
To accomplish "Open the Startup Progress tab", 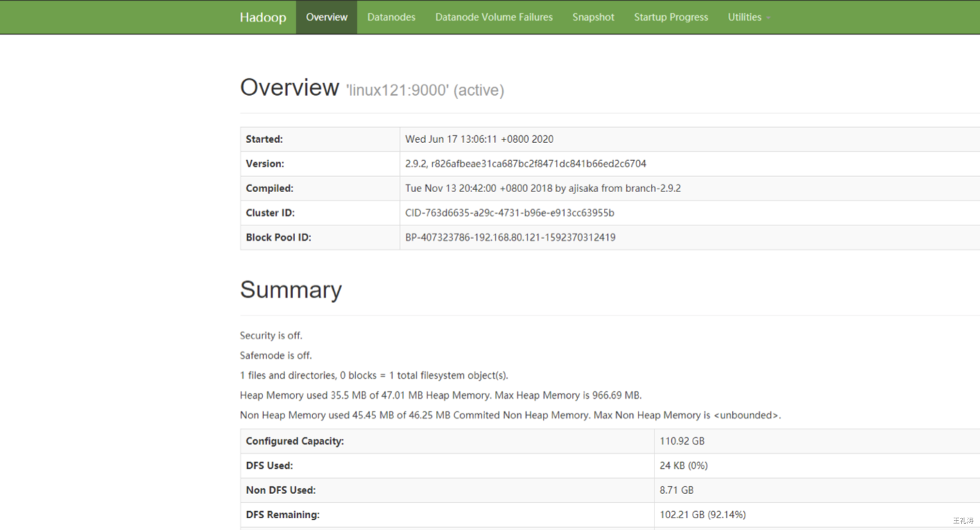I will pyautogui.click(x=671, y=17).
